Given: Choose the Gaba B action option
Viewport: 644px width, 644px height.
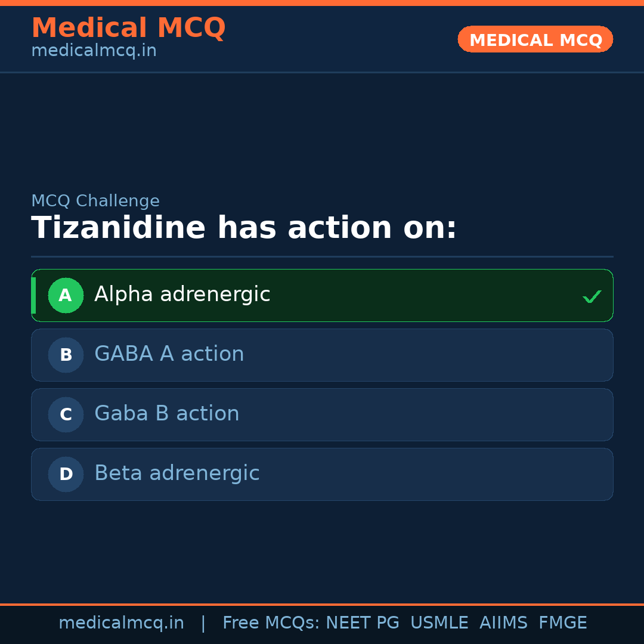Looking at the screenshot, I should (x=167, y=414).
